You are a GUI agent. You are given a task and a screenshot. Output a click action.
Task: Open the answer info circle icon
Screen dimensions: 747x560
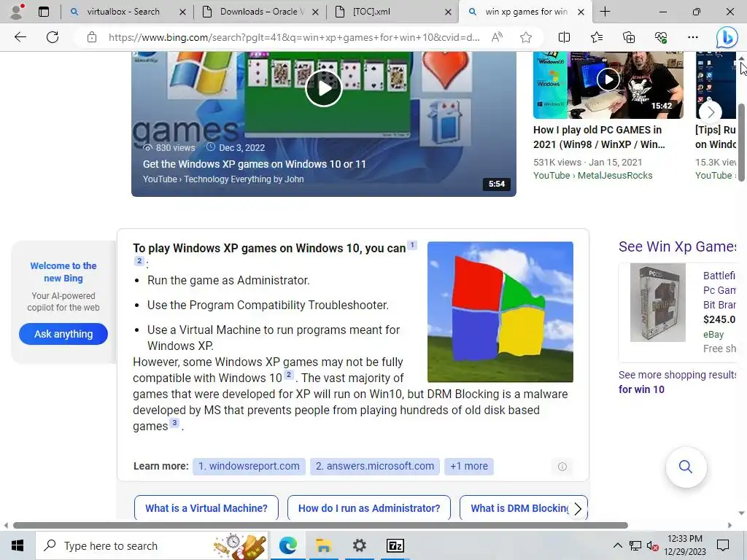(562, 467)
